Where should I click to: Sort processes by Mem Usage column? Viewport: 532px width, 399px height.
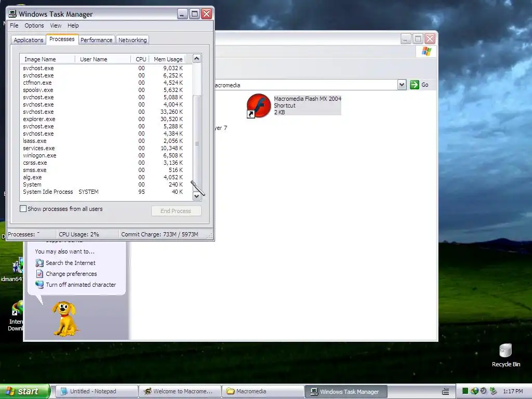tap(168, 59)
